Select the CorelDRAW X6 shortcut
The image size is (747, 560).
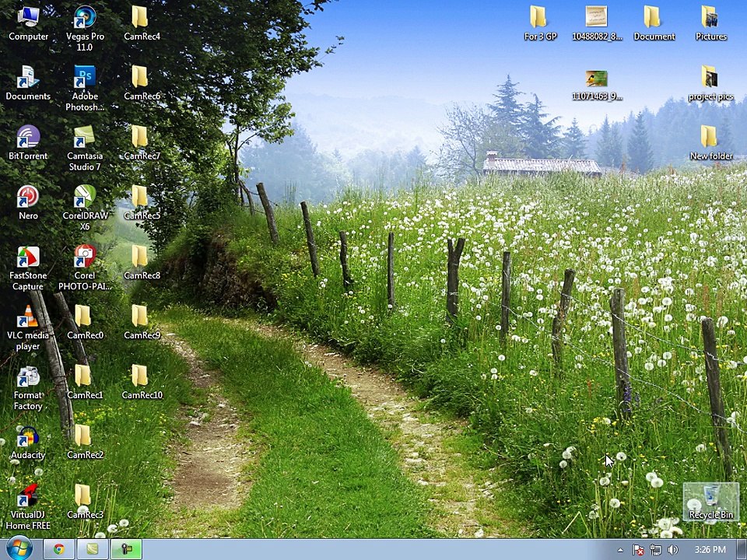point(85,208)
